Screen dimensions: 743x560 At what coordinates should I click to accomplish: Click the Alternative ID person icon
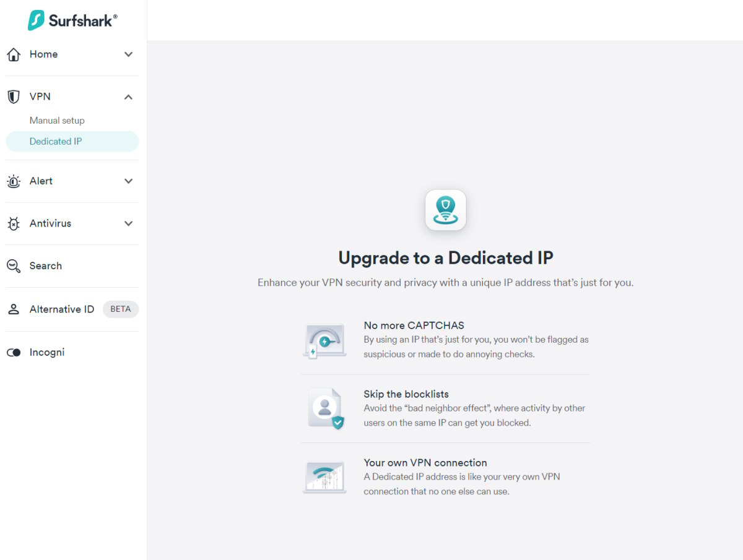(14, 309)
